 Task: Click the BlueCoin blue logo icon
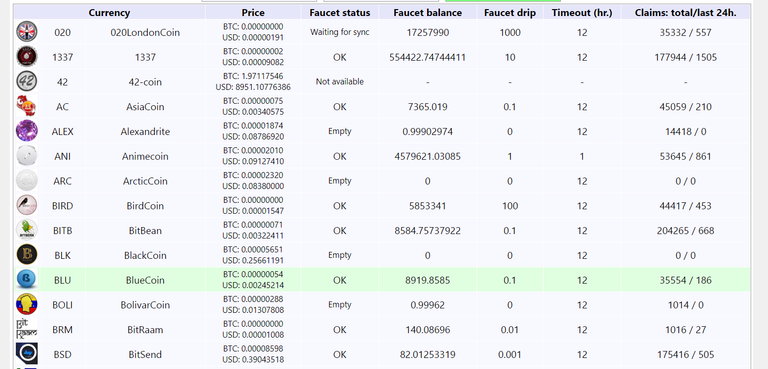click(x=26, y=279)
